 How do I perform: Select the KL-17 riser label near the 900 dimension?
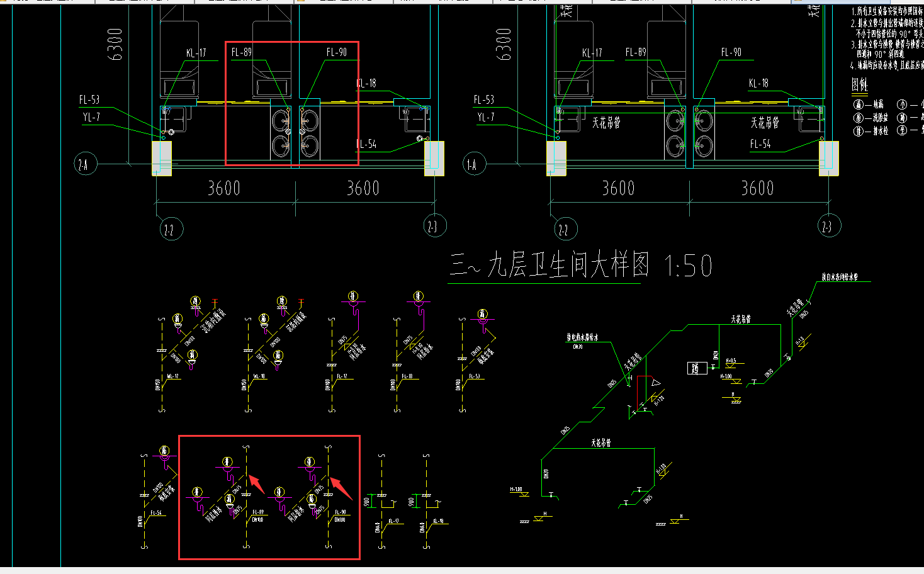click(393, 521)
